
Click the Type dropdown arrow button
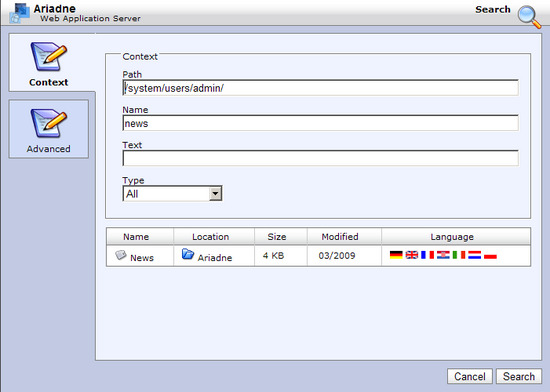[215, 194]
